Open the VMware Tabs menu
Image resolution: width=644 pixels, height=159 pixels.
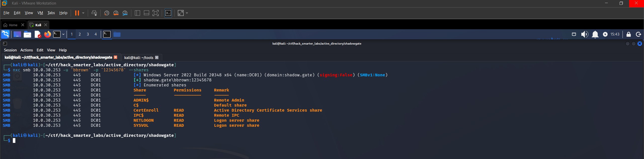pyautogui.click(x=51, y=13)
